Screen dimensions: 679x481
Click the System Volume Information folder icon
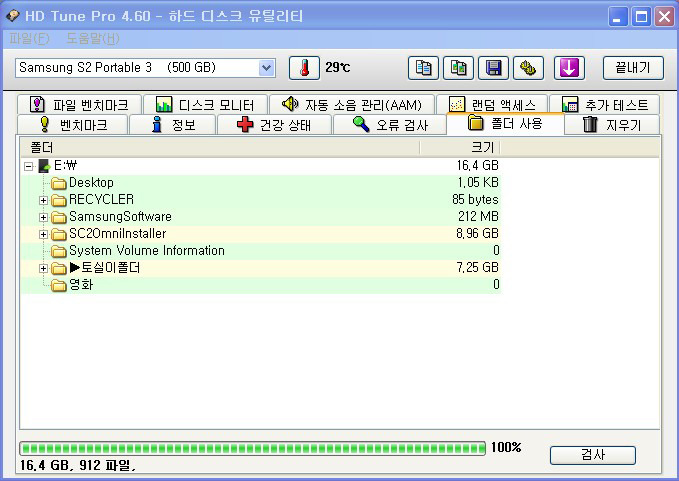(x=58, y=251)
